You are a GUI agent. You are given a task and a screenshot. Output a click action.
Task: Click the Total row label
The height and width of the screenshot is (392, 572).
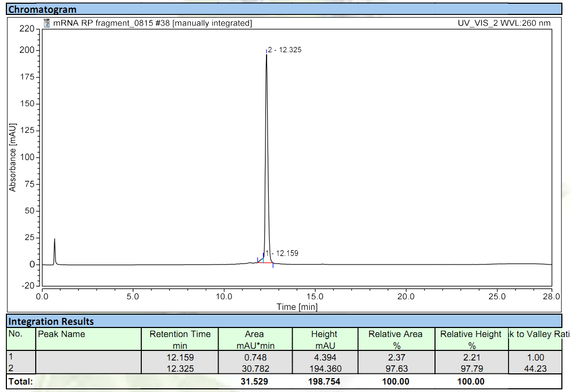click(x=21, y=381)
